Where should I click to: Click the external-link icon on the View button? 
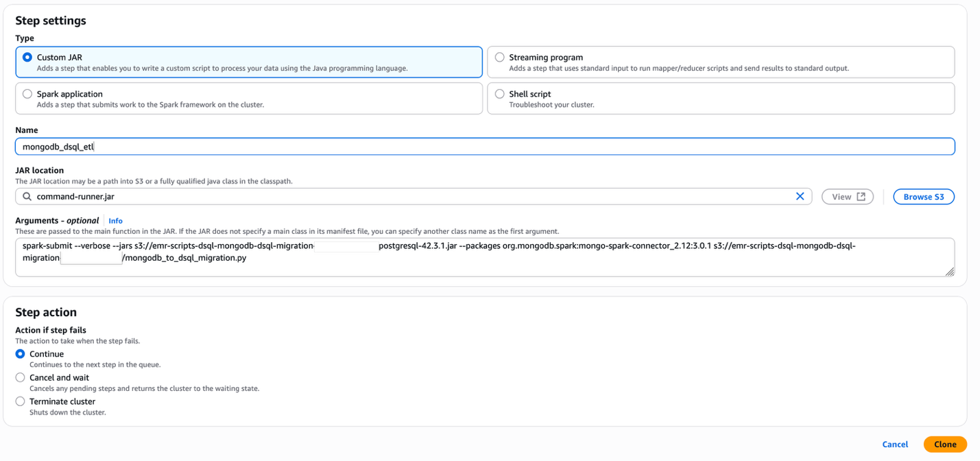[x=859, y=196]
